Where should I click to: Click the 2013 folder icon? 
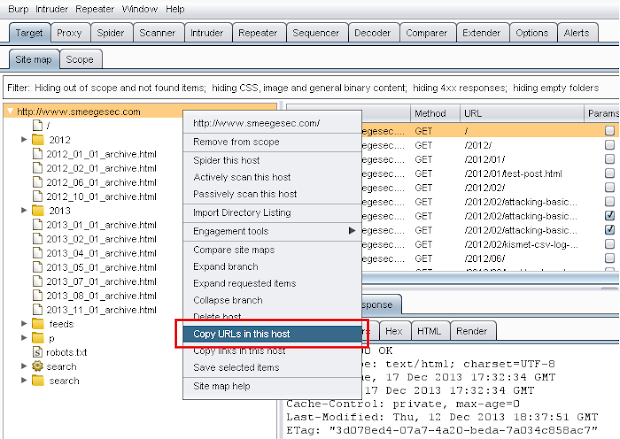point(38,210)
